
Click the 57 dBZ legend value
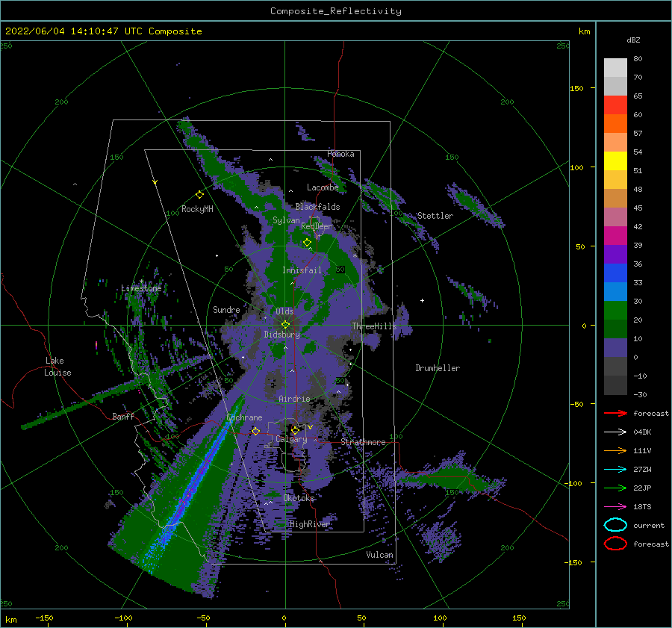coord(638,134)
